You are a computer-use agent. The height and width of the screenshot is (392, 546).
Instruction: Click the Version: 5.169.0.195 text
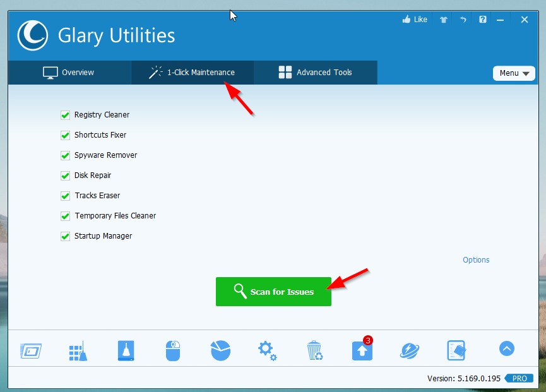[x=464, y=378]
